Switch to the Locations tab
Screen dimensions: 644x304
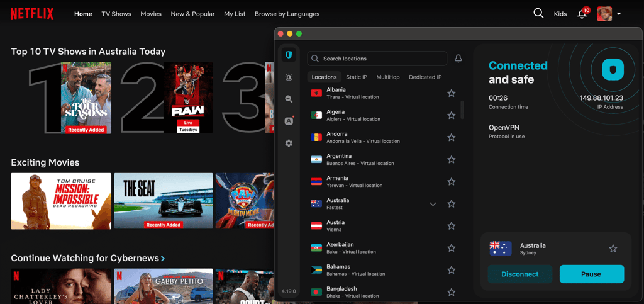[324, 77]
